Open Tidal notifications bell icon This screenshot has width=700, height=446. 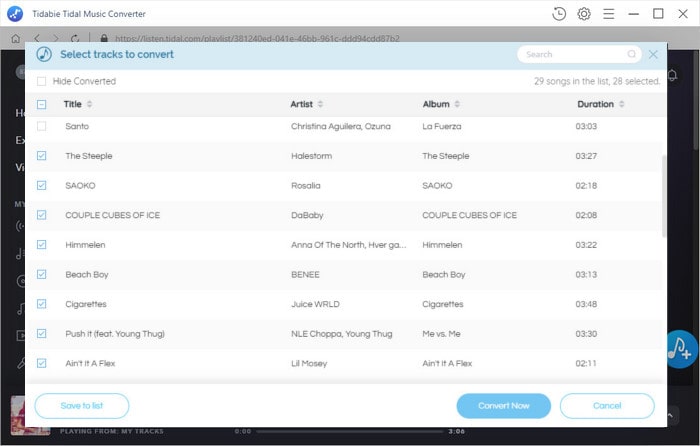672,75
